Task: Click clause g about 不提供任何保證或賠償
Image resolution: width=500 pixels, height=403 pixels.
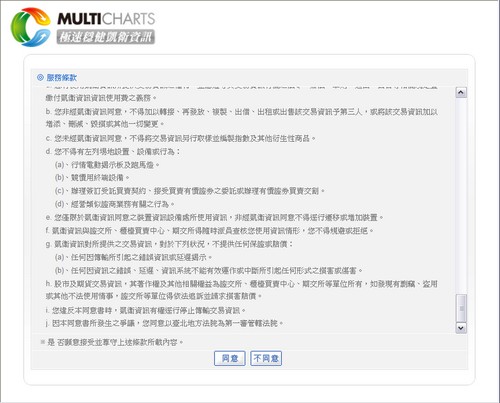Action: point(169,244)
